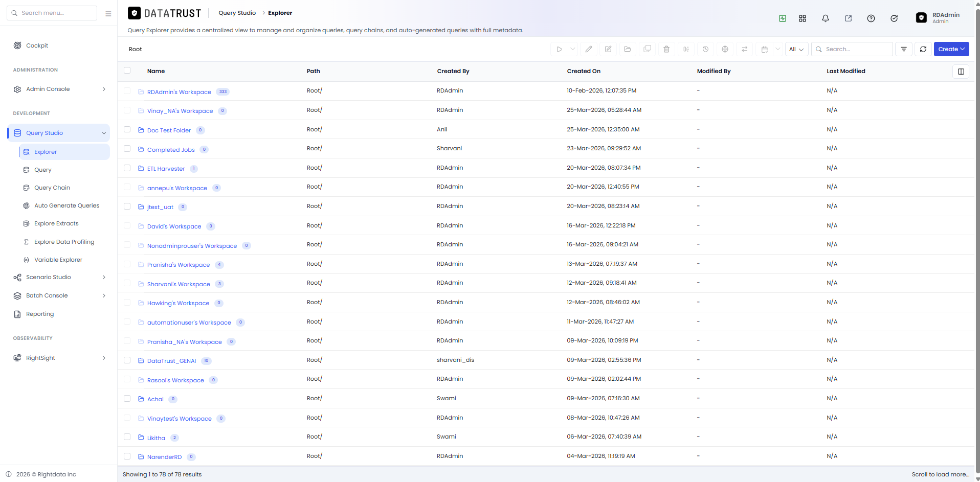Click the copy/duplicate toolbar icon
The height and width of the screenshot is (482, 980).
click(x=647, y=49)
